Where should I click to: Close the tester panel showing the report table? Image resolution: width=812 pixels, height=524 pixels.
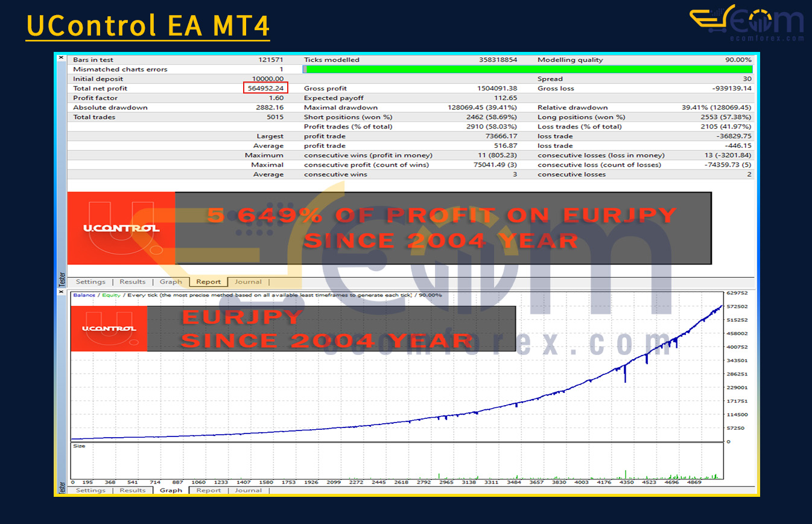click(61, 58)
